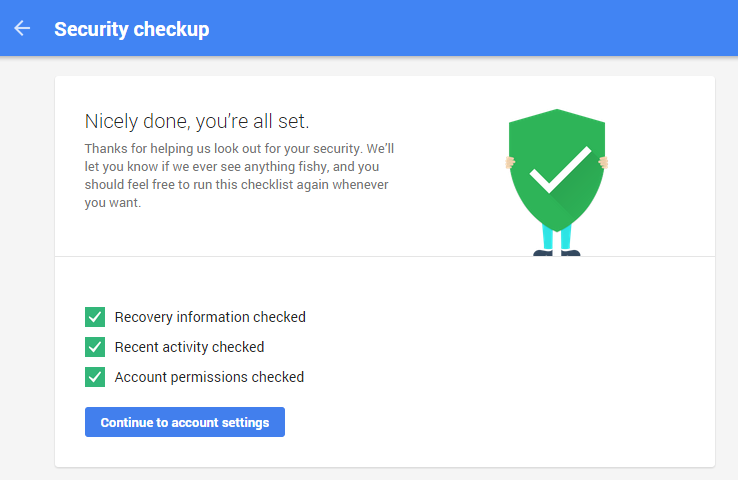
Task: Select the Recovery information checked label
Action: 210,317
